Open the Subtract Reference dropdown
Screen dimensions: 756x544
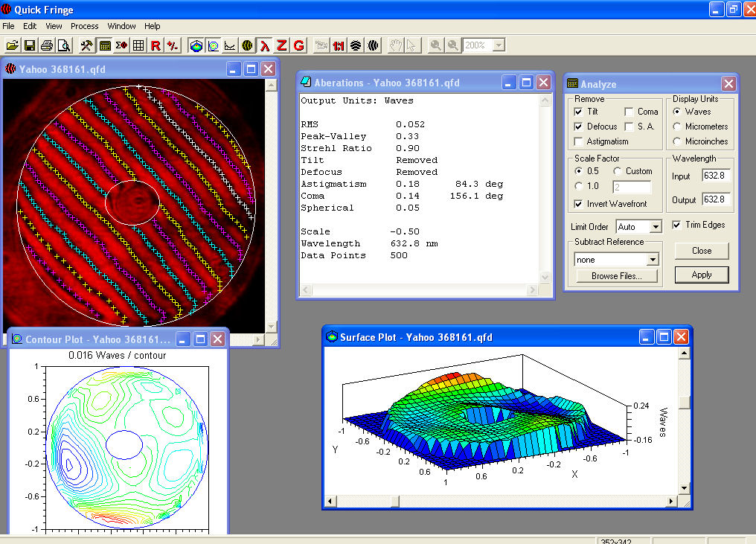tap(653, 260)
